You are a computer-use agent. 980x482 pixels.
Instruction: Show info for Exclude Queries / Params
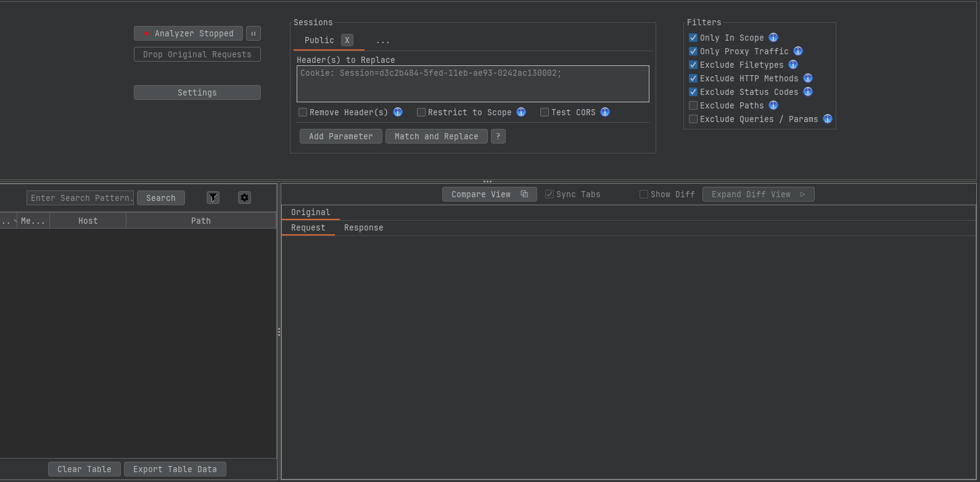point(828,119)
